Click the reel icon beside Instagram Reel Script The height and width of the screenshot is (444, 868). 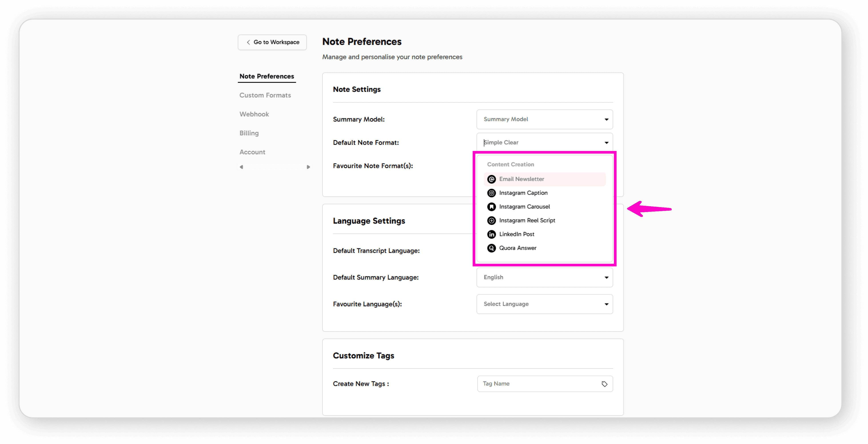point(491,220)
